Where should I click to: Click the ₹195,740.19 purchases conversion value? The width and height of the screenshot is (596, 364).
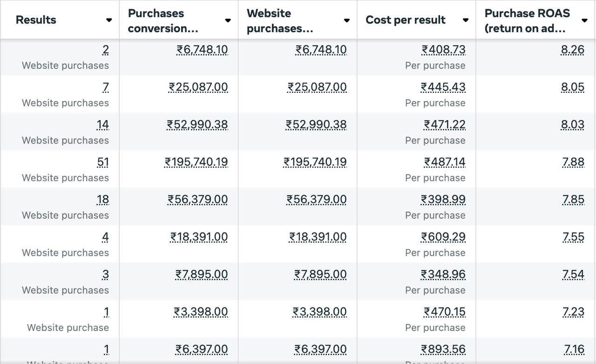[x=196, y=162]
